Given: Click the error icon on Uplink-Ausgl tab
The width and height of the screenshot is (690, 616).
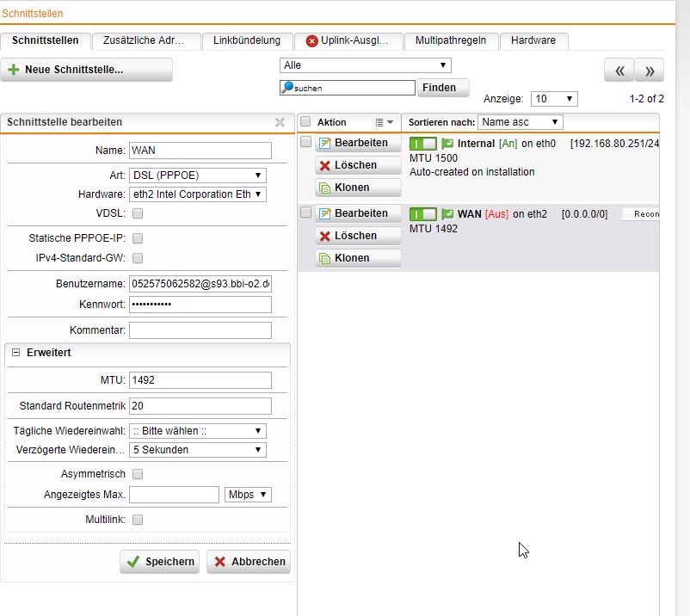Looking at the screenshot, I should coord(312,41).
